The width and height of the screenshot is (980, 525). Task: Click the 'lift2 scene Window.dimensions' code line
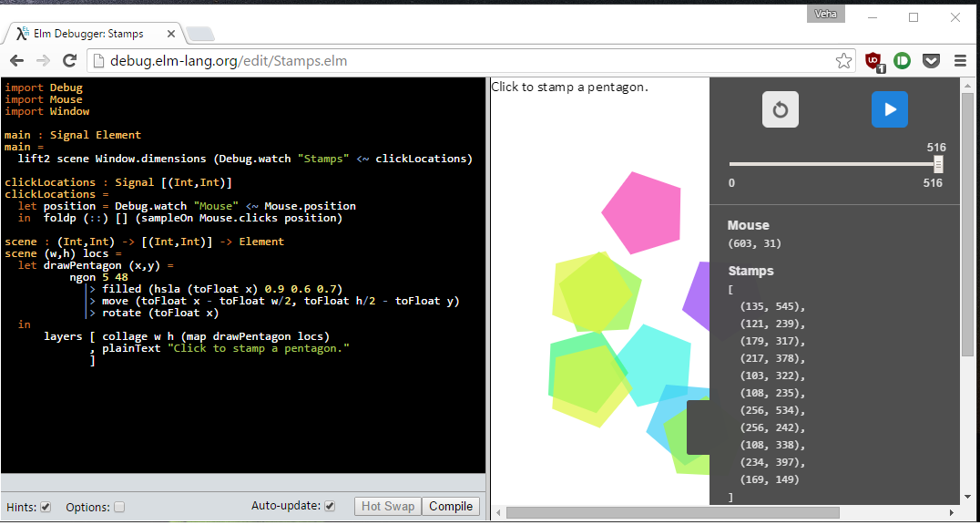(x=246, y=159)
